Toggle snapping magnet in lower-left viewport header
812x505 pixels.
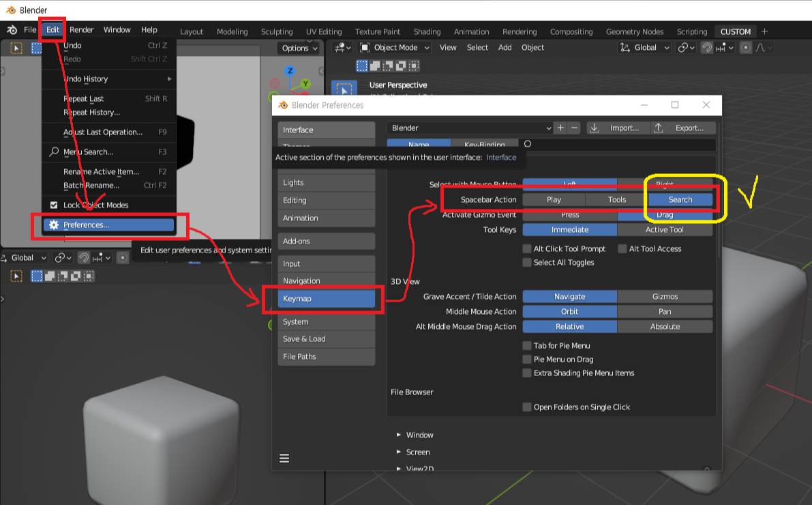[x=83, y=258]
